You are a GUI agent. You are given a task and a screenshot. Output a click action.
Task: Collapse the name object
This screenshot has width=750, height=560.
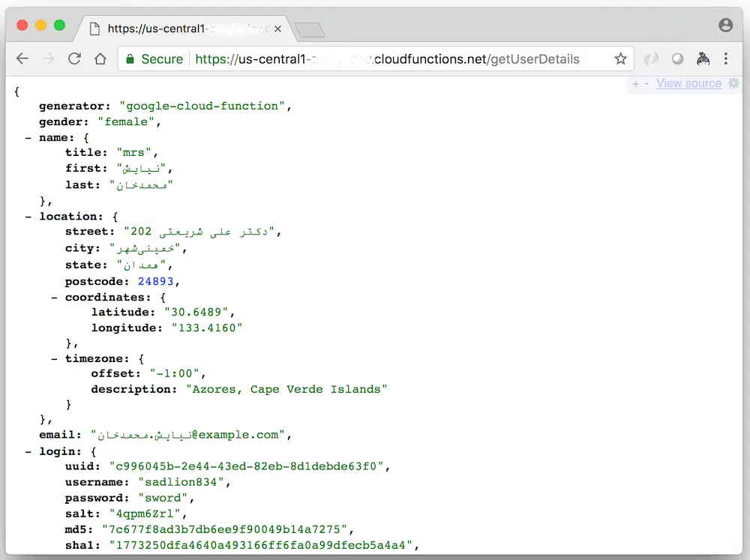point(28,137)
